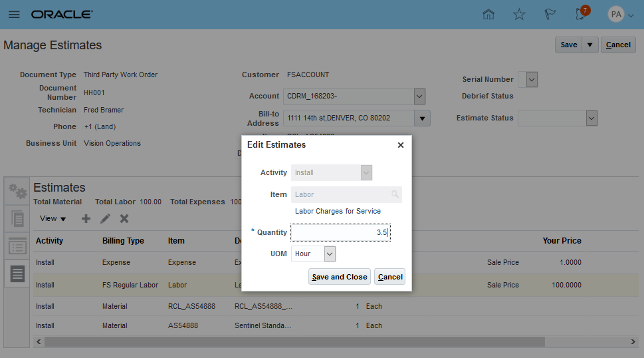Close the Edit Estimates dialog
Image resolution: width=644 pixels, height=358 pixels.
[x=400, y=145]
